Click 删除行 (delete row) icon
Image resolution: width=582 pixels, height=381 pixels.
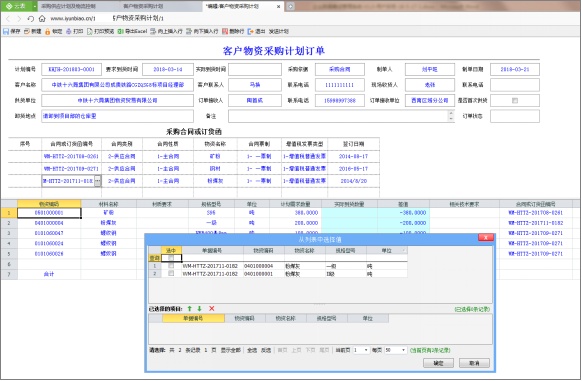[225, 32]
